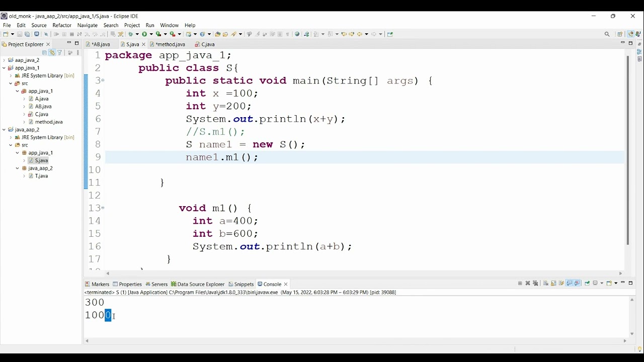Open the Snippets view tab
644x362 pixels.
(241, 284)
